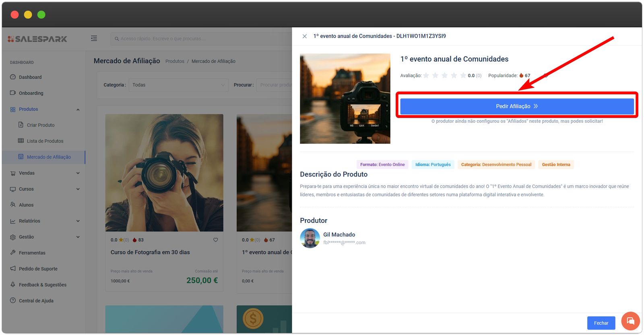The image size is (644, 335).
Task: Click the Alunos people icon
Action: click(x=13, y=205)
